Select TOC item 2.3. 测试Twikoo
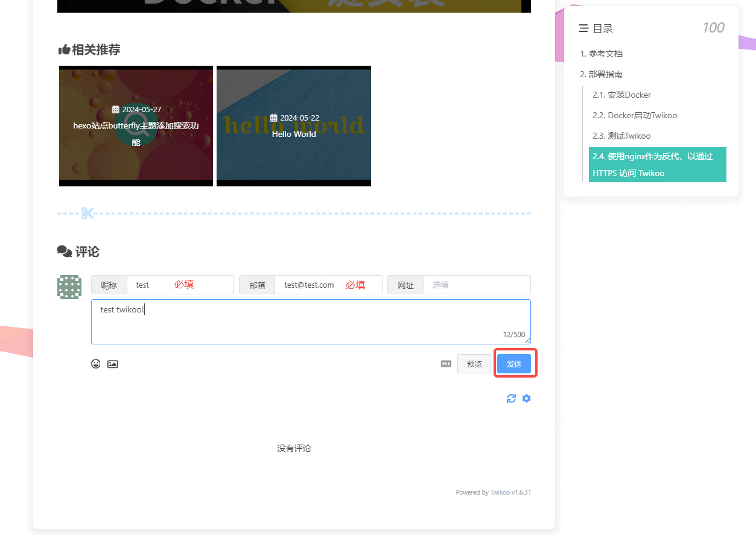Viewport: 756px width, 535px height. (x=621, y=136)
